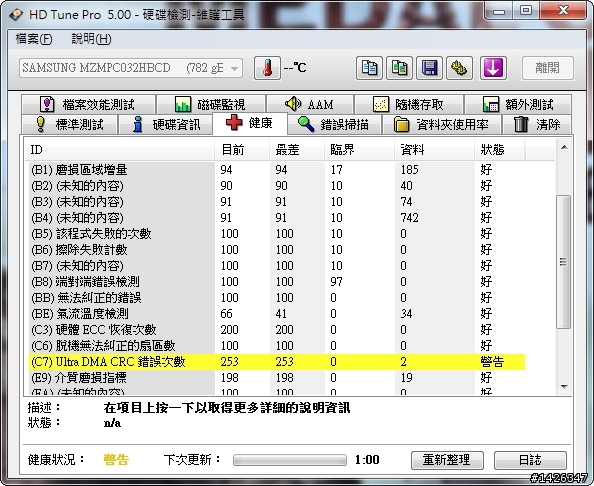Image resolution: width=594 pixels, height=486 pixels.
Task: Select the (C3) 硬體 ECC 恢復次數 row
Action: [277, 330]
